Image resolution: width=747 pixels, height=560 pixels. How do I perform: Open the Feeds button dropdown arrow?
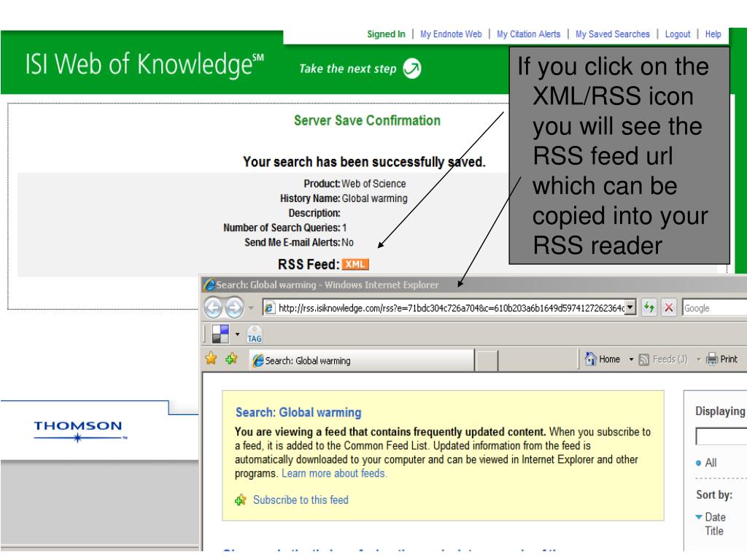coord(698,359)
